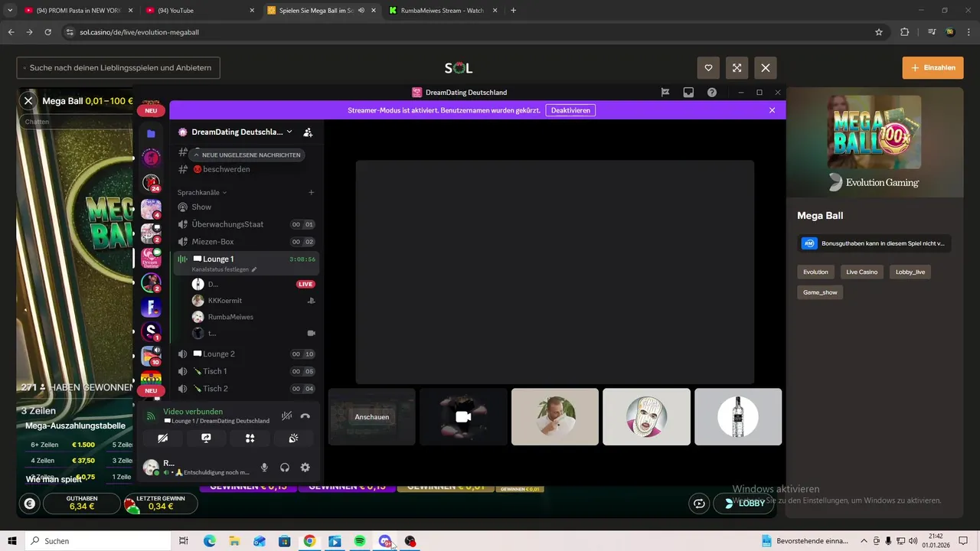
Task: Click Lobby_live tag
Action: point(910,272)
